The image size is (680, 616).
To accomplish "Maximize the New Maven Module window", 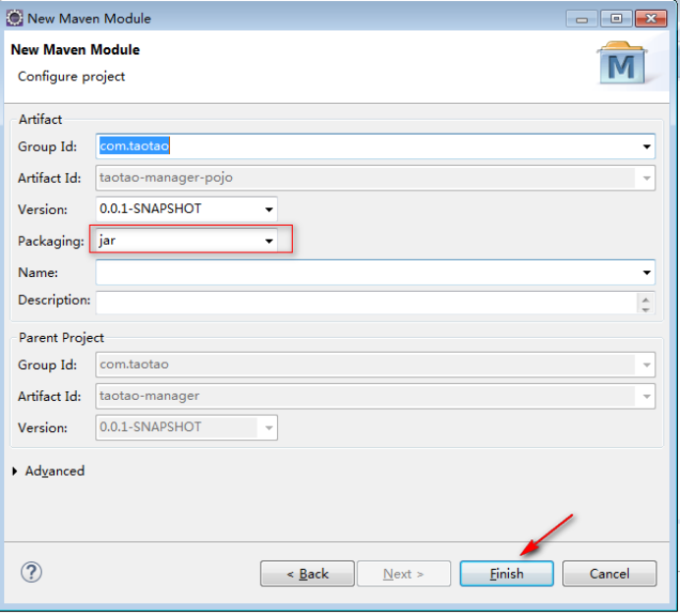I will [x=616, y=19].
